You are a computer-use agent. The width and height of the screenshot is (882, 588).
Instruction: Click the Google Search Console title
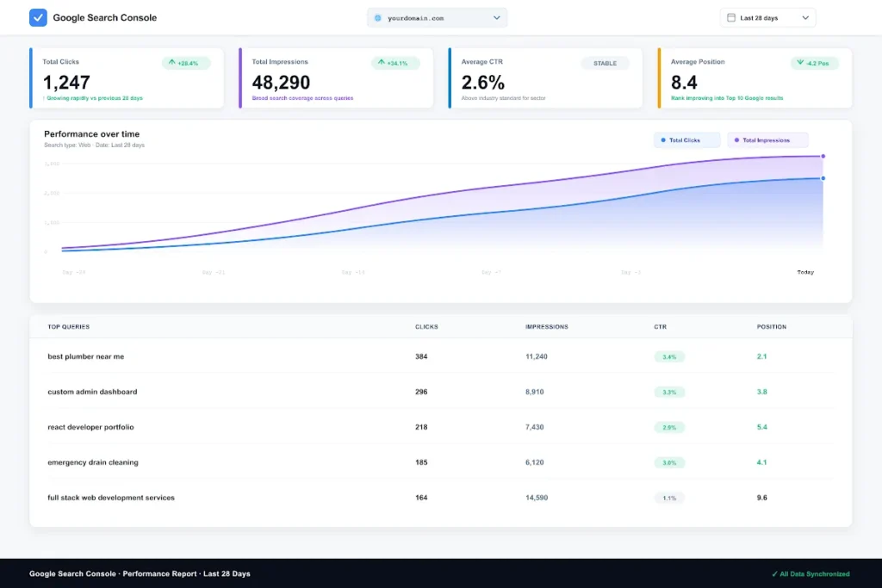click(104, 17)
